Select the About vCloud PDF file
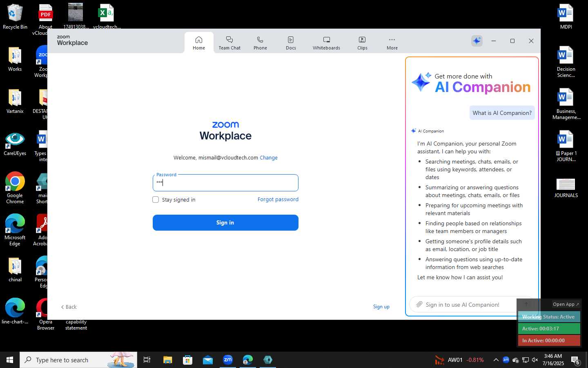588x368 pixels. (46, 20)
